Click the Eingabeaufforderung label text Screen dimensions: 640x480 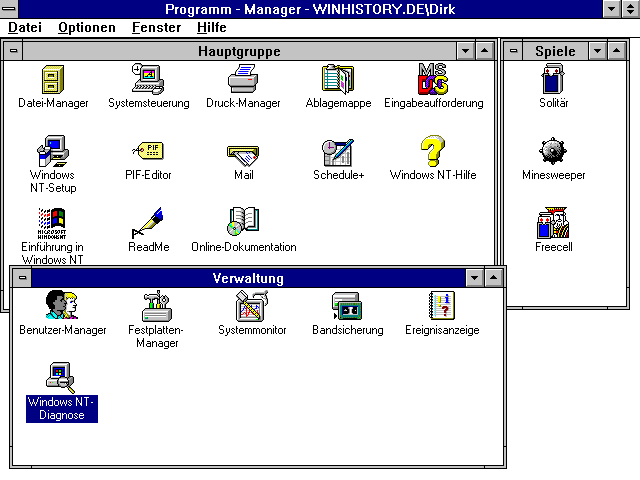433,103
